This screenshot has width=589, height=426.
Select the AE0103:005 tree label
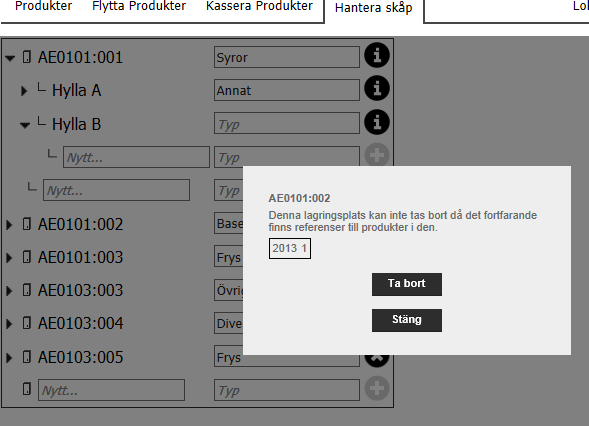click(80, 357)
